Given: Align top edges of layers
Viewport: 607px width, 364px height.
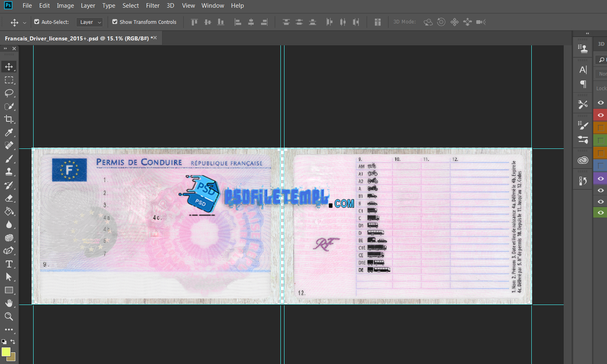Looking at the screenshot, I should click(x=194, y=22).
